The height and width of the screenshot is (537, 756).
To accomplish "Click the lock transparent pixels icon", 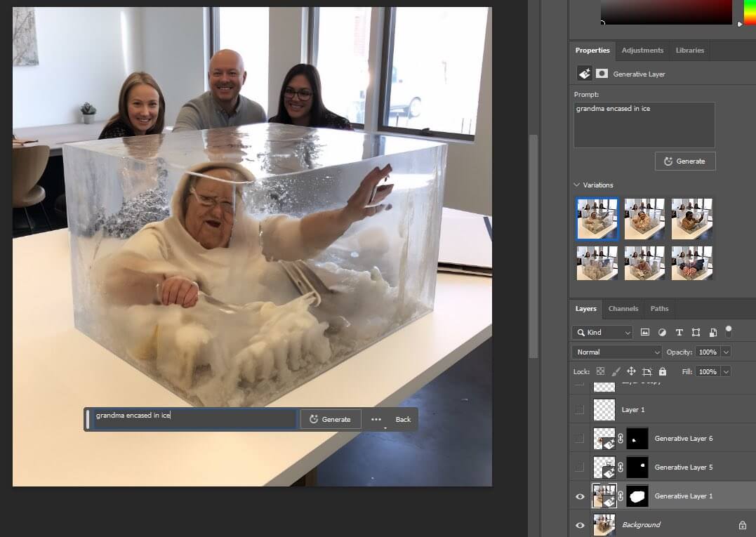I will click(600, 371).
